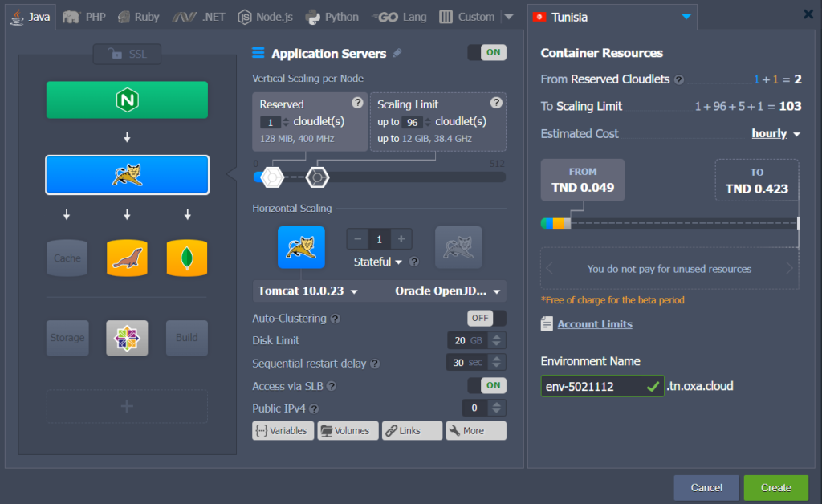The width and height of the screenshot is (822, 504).
Task: Open Oracle OpenJDK engine dropdown
Action: (x=448, y=291)
